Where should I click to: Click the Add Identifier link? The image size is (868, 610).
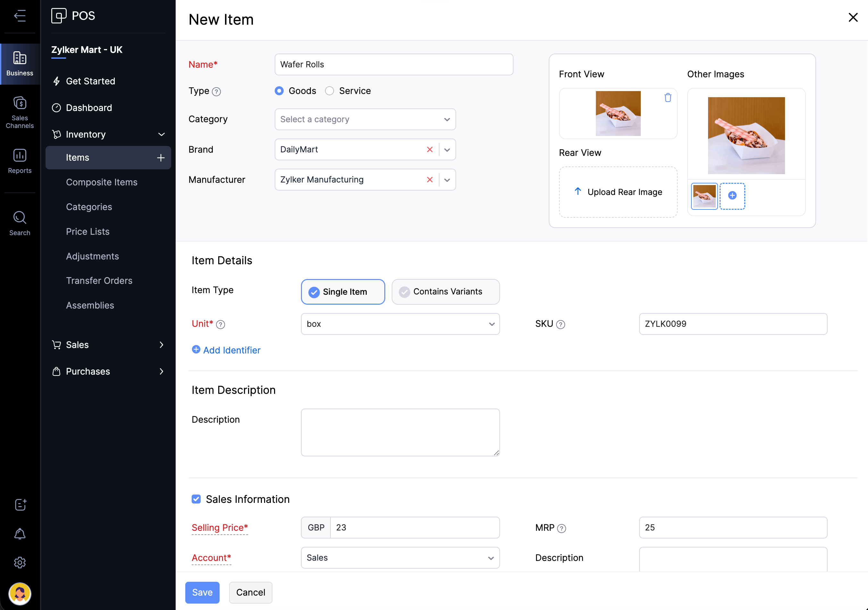tap(226, 350)
